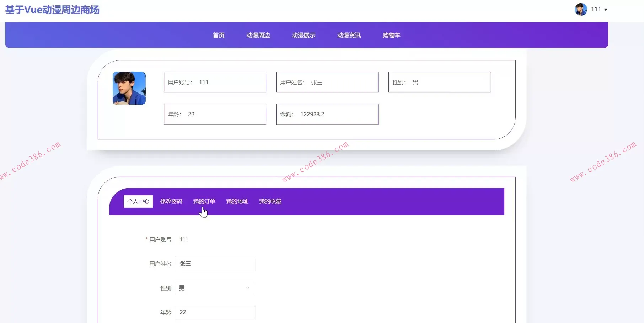Click the 年龄 age input field
644x323 pixels.
(x=215, y=312)
